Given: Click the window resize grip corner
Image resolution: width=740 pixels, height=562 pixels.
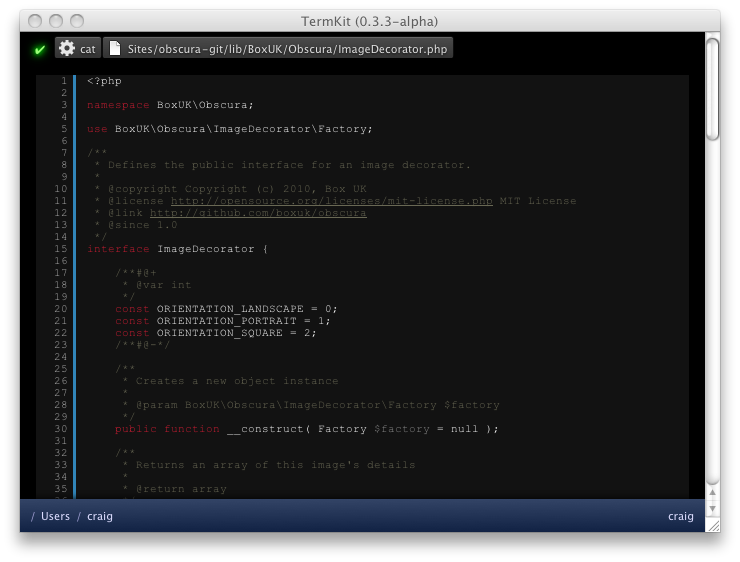Looking at the screenshot, I should (x=714, y=526).
